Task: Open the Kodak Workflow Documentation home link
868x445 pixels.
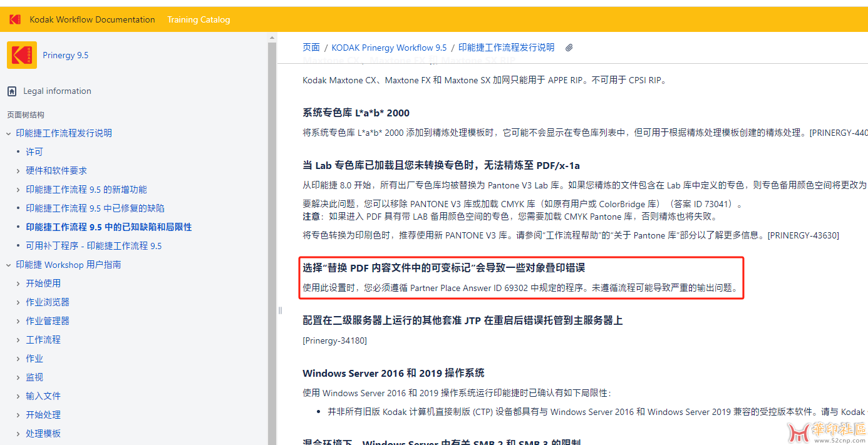Action: click(x=92, y=19)
